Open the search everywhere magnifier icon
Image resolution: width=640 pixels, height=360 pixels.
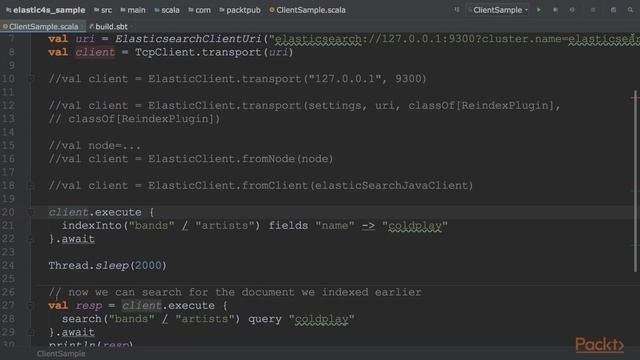pyautogui.click(x=630, y=10)
